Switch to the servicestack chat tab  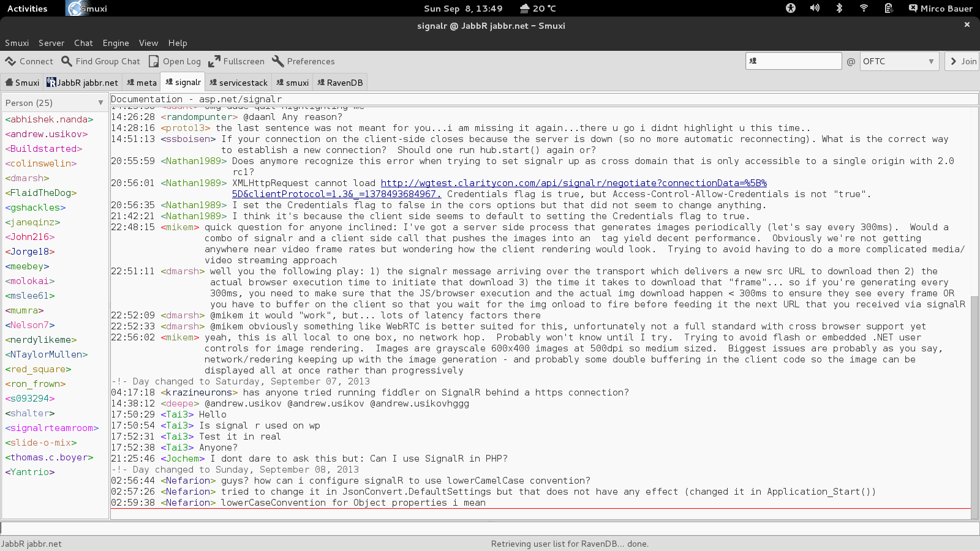tap(238, 83)
